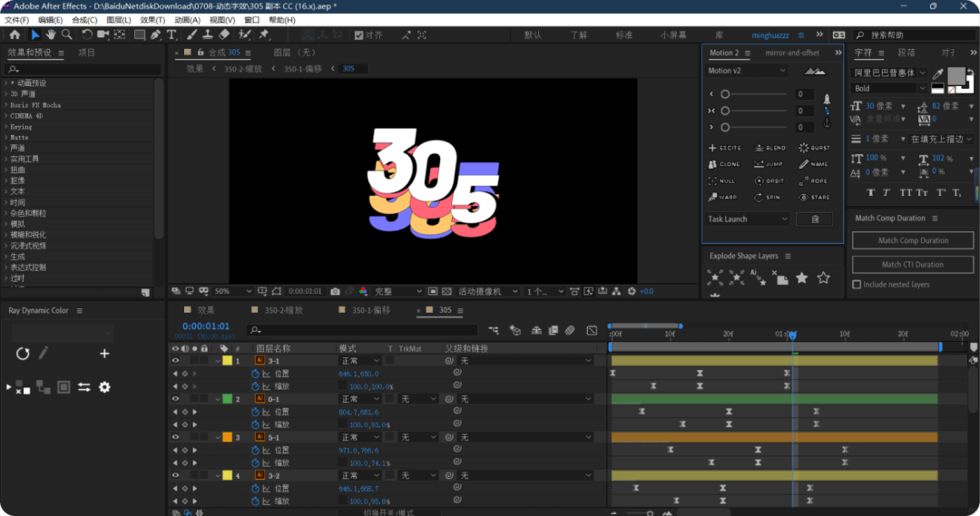Click the top Motion 2 slider handle
This screenshot has height=516, width=980.
(725, 94)
